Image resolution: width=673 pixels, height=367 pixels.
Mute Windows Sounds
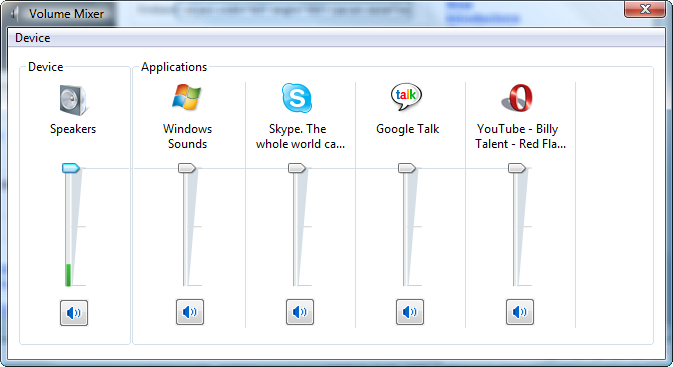(x=190, y=312)
